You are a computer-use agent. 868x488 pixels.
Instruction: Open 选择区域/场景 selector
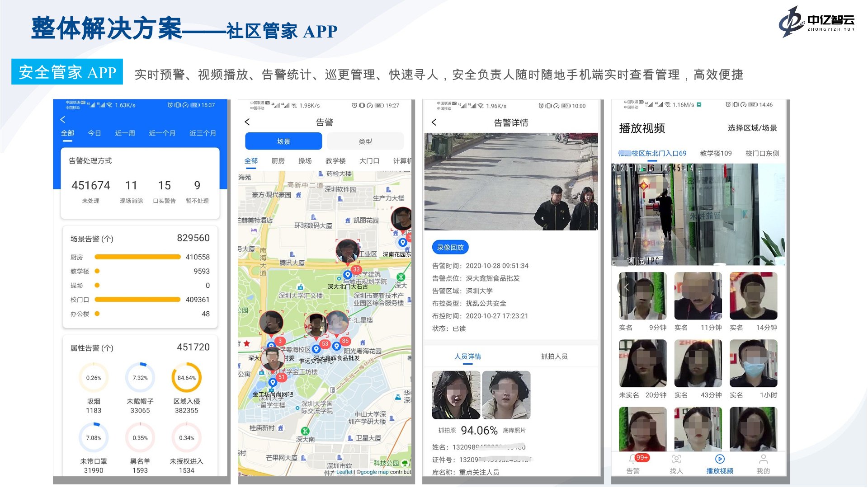(x=752, y=128)
